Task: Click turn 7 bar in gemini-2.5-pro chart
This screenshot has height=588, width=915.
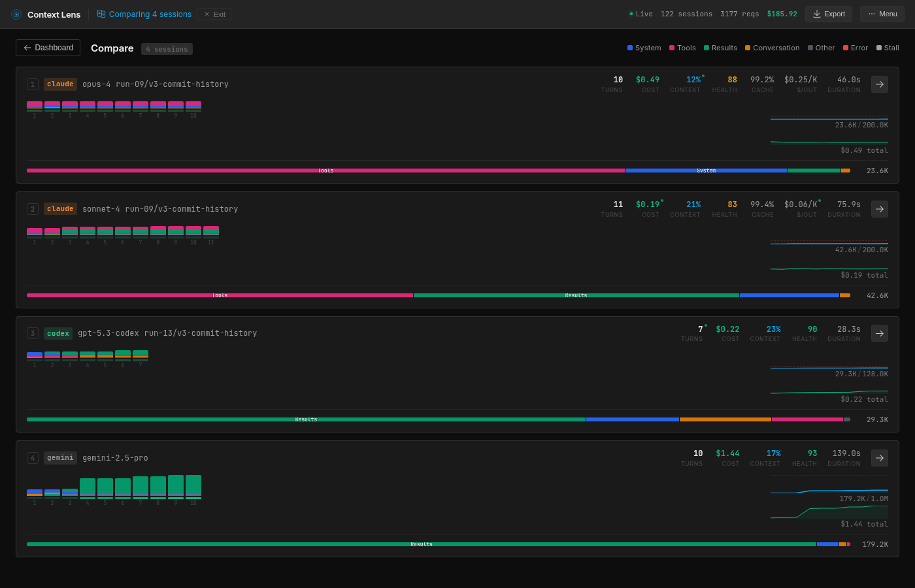Action: pyautogui.click(x=140, y=486)
